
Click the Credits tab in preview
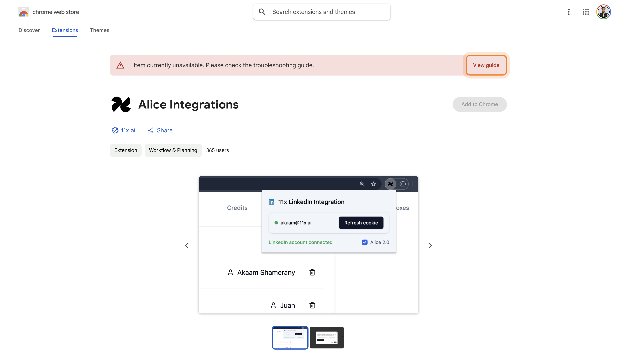tap(237, 208)
